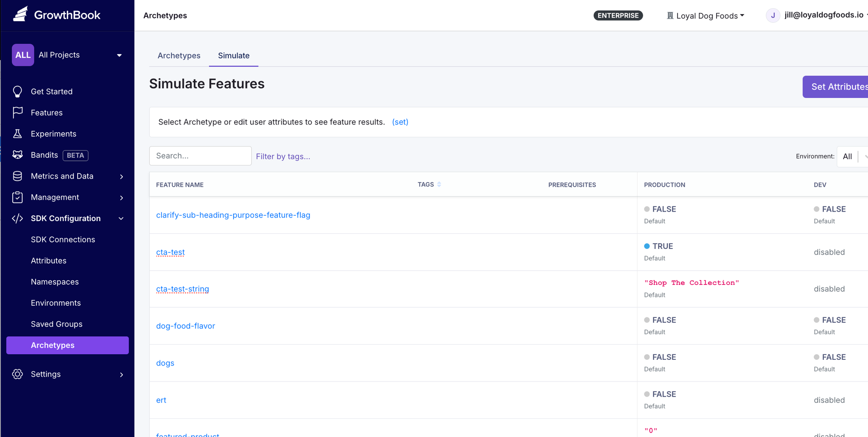Click the feature Search field

point(201,156)
